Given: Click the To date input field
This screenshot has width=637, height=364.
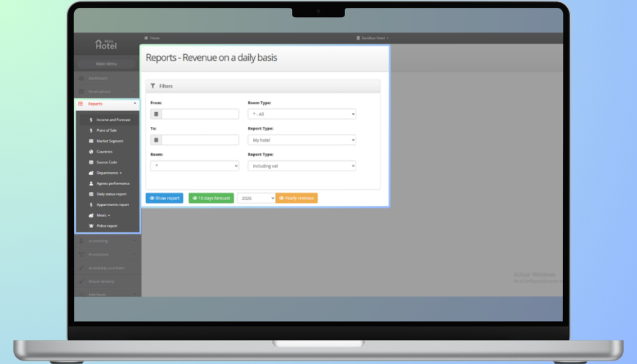Looking at the screenshot, I should click(200, 140).
